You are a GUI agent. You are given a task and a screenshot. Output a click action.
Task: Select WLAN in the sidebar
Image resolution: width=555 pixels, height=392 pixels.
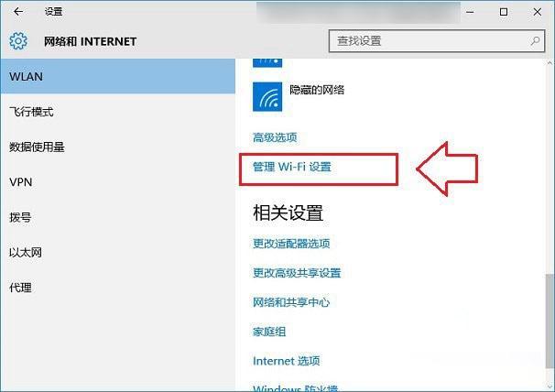click(26, 77)
